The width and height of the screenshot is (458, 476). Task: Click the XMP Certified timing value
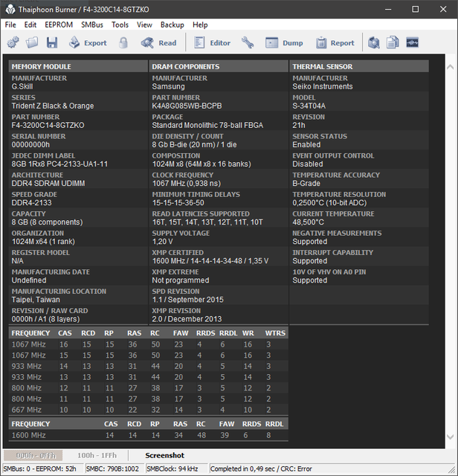click(x=210, y=261)
